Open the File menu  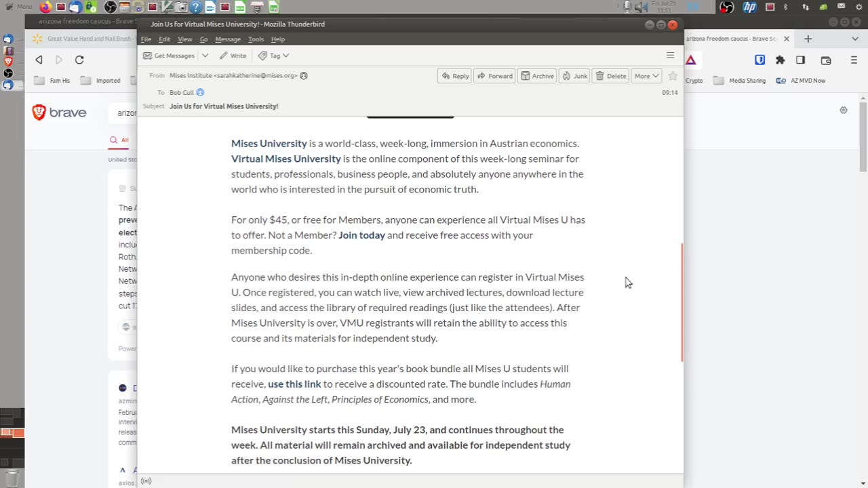click(146, 39)
